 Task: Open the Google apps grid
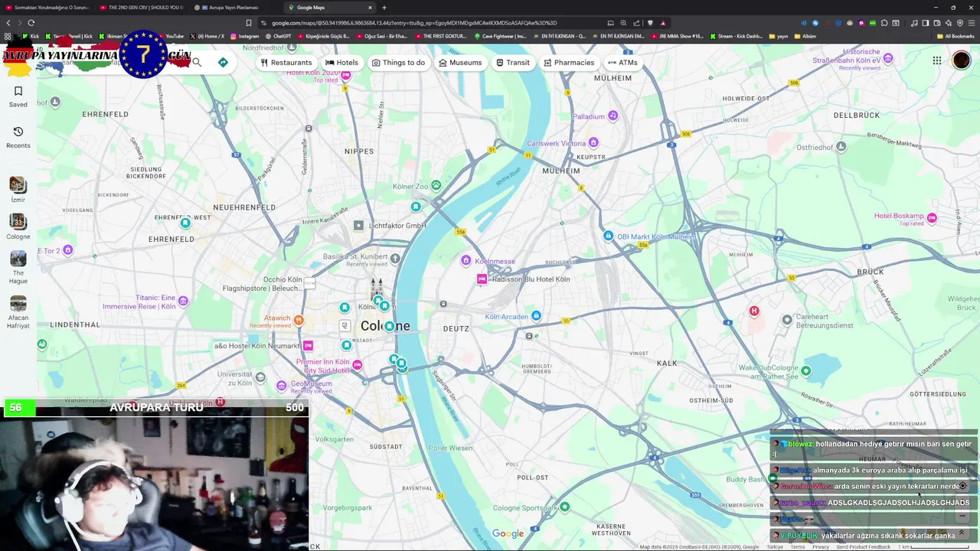(937, 60)
